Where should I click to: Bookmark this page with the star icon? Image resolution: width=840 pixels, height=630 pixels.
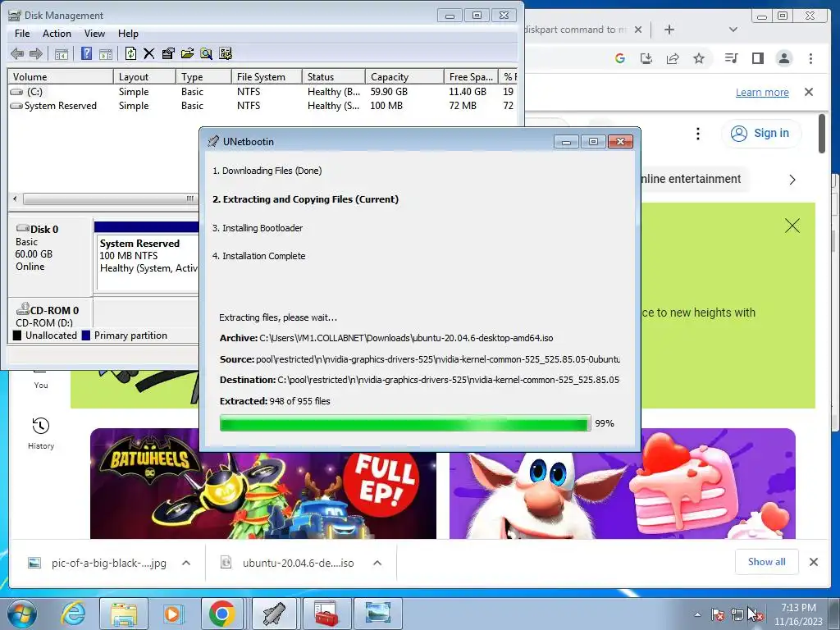[699, 58]
